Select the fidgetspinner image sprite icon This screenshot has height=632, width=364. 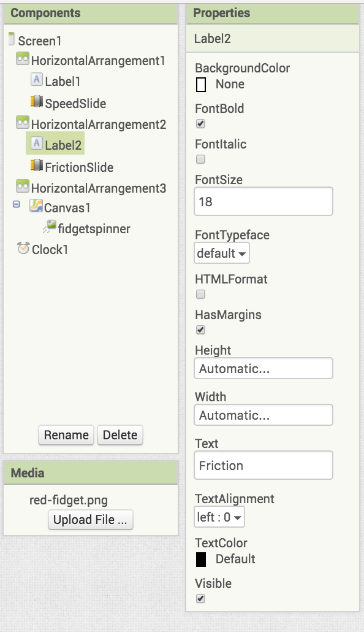[x=49, y=226]
